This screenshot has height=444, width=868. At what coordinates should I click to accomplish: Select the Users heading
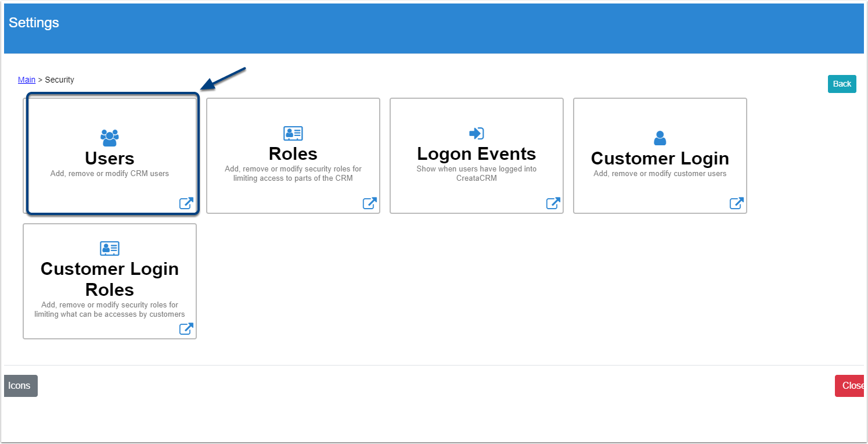click(x=110, y=159)
